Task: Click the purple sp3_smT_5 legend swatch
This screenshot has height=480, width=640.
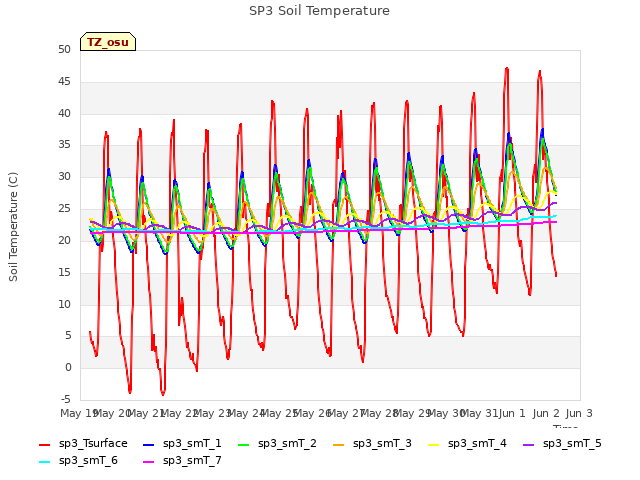Action: coord(529,444)
